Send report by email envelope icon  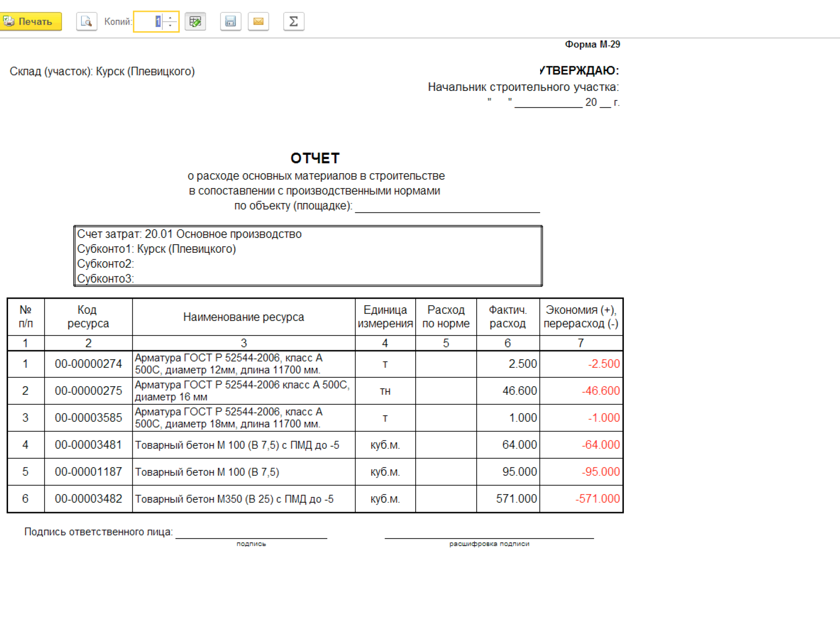click(x=258, y=22)
